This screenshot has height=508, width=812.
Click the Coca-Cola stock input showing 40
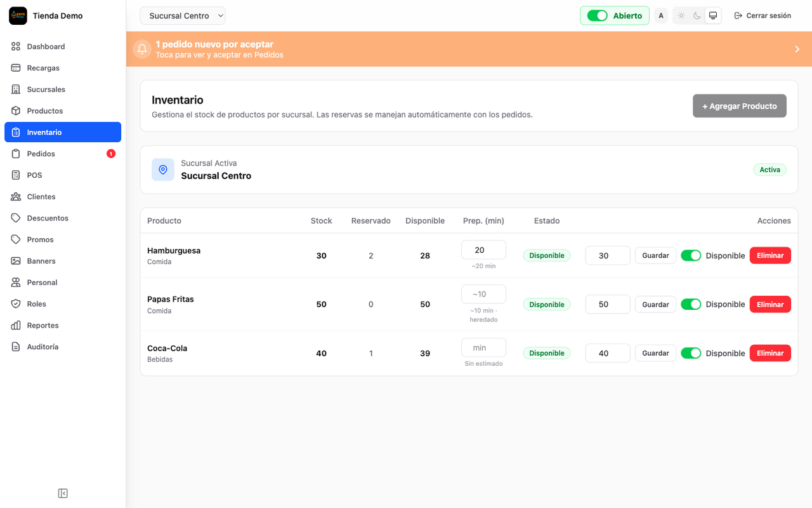coord(608,353)
